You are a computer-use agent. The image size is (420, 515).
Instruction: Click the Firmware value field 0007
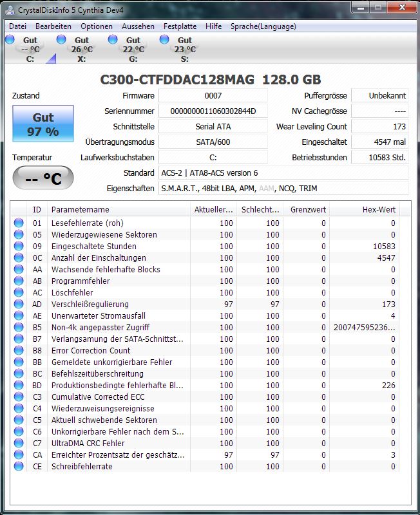point(213,95)
